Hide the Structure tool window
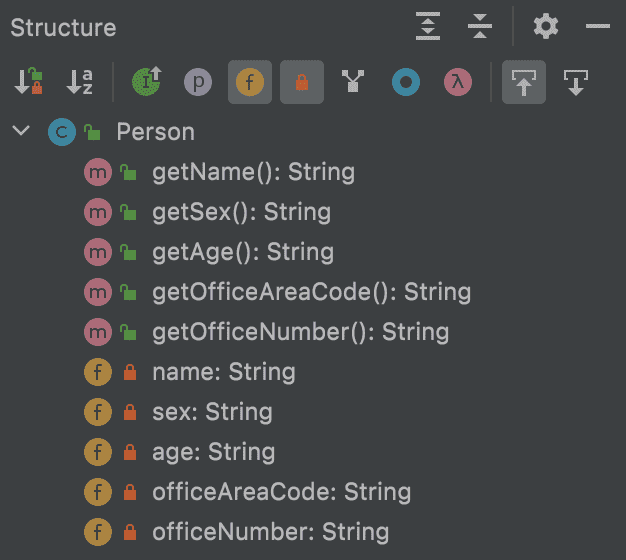626x560 pixels. click(598, 27)
